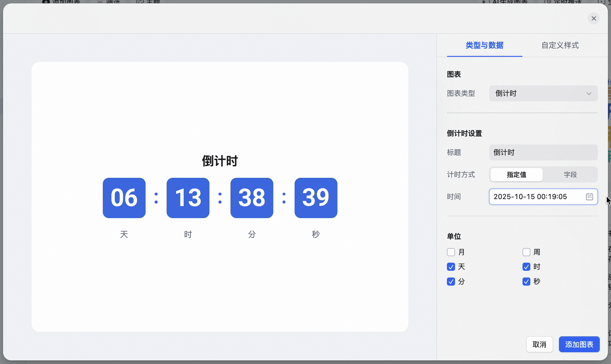
Task: Click the 倒计时 heading in preview
Action: (220, 161)
